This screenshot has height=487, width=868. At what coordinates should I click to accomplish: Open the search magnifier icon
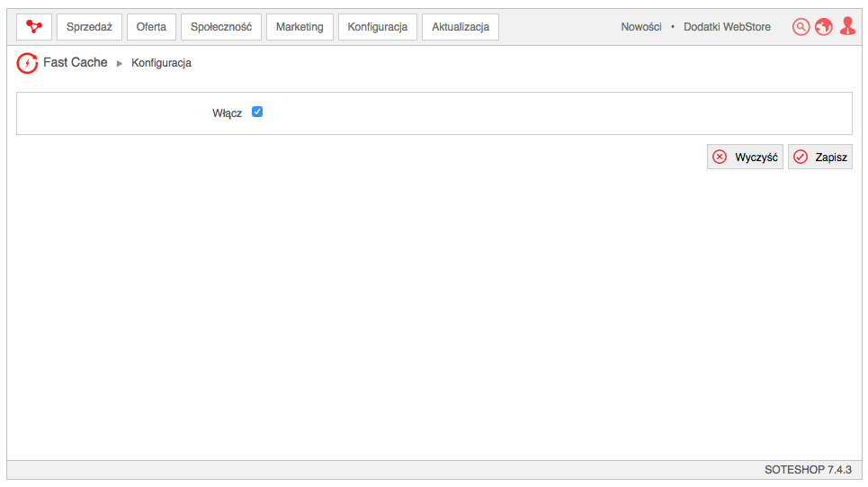pos(801,27)
